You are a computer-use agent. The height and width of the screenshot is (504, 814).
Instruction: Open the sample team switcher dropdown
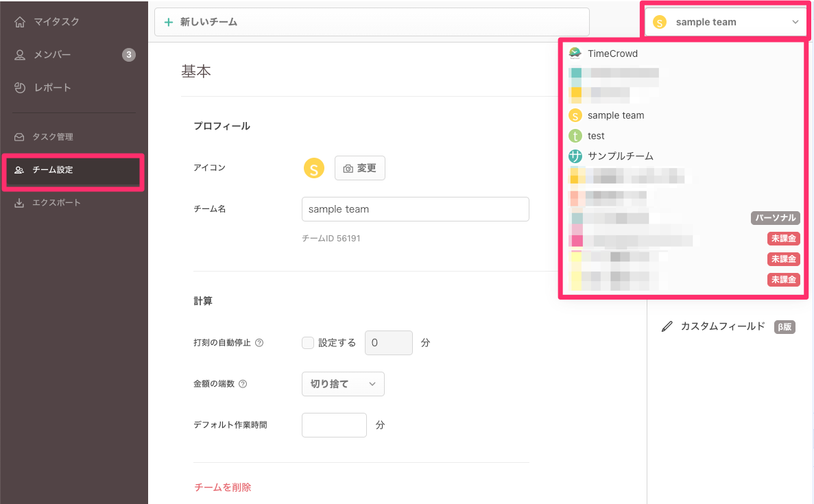pos(726,22)
